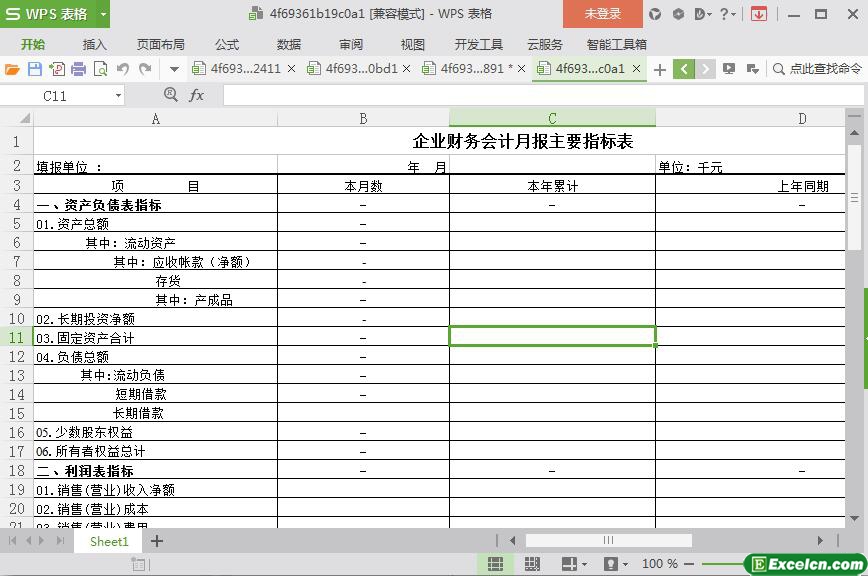This screenshot has height=576, width=868.
Task: Select cell '二、利润表指标'
Action: pos(156,471)
